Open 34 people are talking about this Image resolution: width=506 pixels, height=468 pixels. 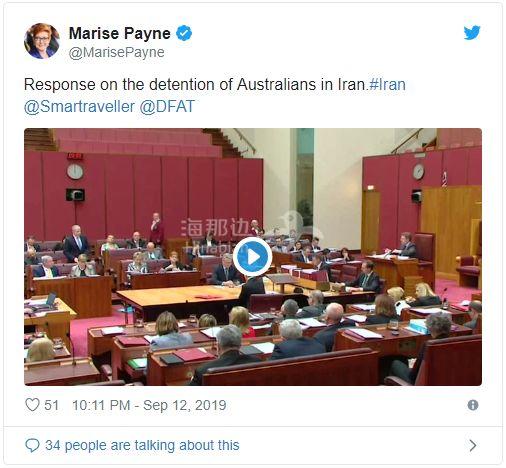click(x=142, y=445)
